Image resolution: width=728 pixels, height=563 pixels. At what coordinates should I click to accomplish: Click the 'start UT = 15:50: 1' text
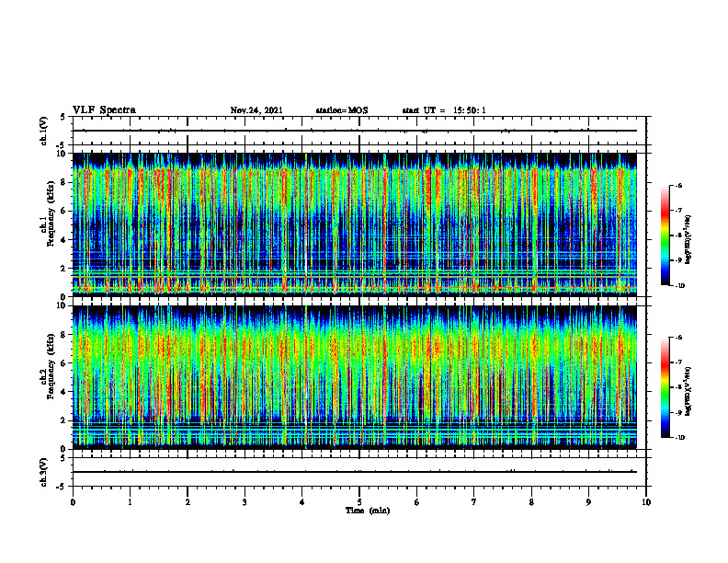pyautogui.click(x=444, y=110)
